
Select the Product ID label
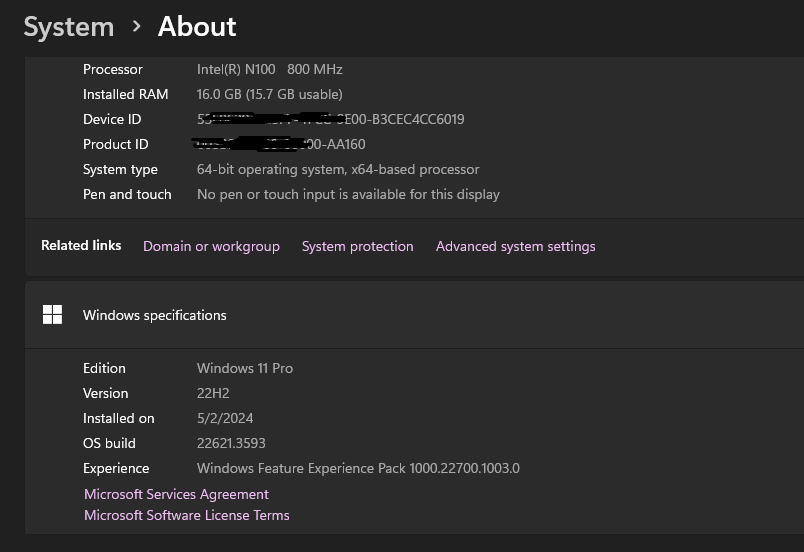(x=115, y=145)
